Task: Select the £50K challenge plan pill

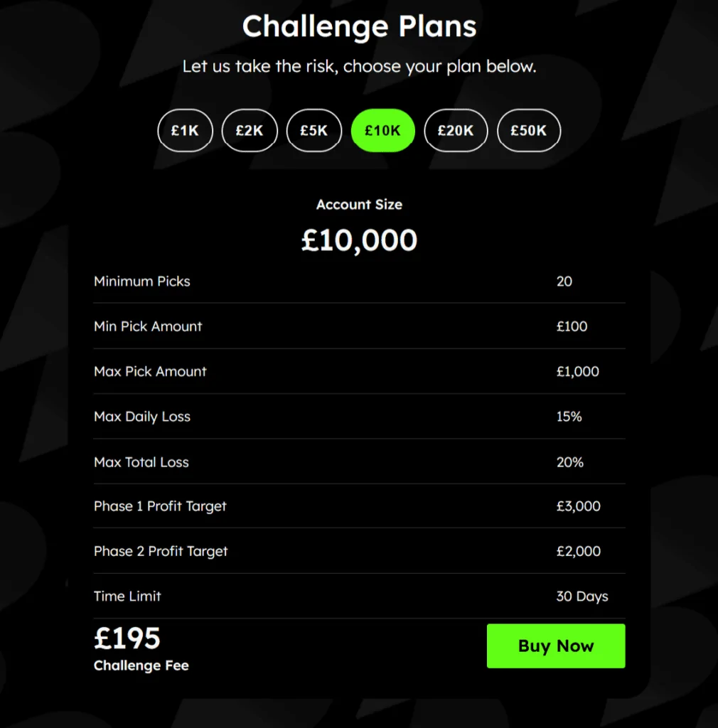Action: pyautogui.click(x=529, y=130)
